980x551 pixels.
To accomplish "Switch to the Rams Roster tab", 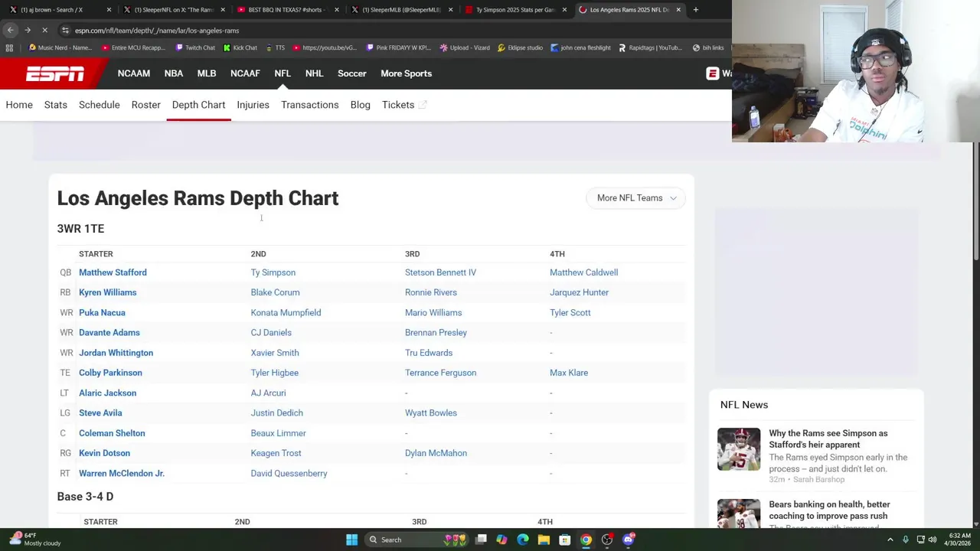I will click(x=145, y=105).
